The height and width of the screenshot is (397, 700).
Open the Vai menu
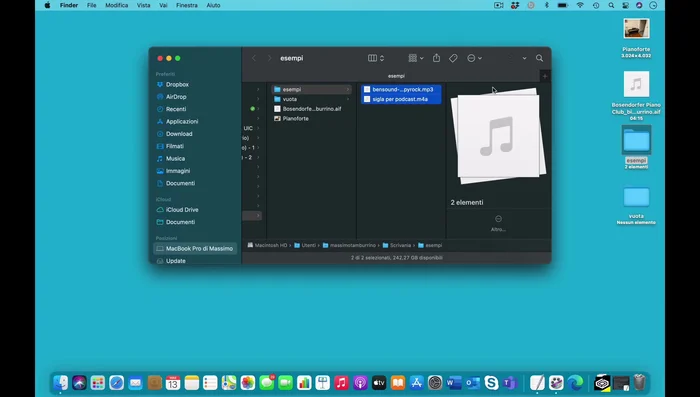163,5
